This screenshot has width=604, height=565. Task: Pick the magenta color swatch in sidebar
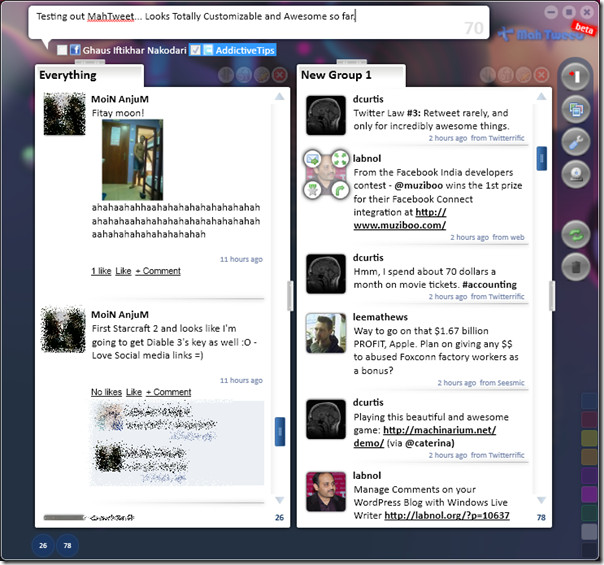(589, 494)
